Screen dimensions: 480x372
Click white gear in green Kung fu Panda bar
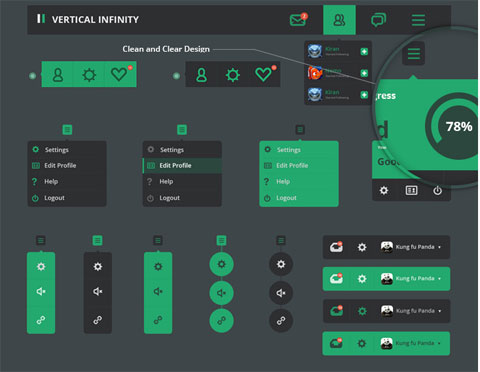362,278
